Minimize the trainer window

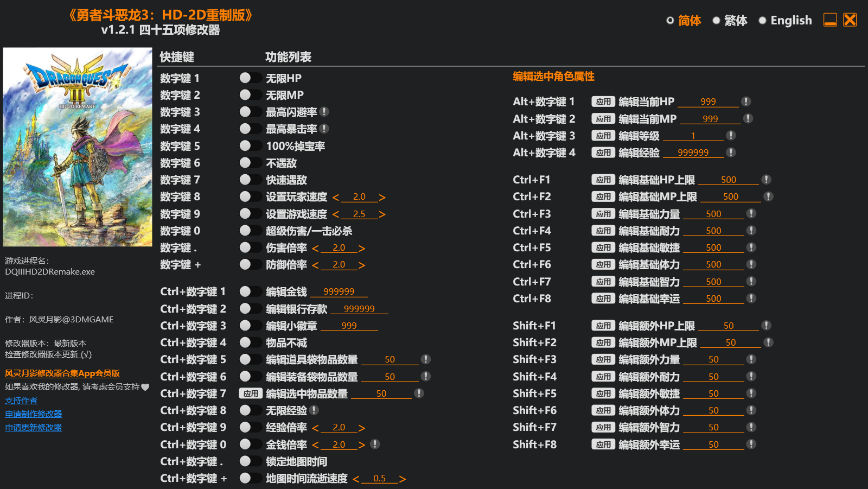pos(830,20)
